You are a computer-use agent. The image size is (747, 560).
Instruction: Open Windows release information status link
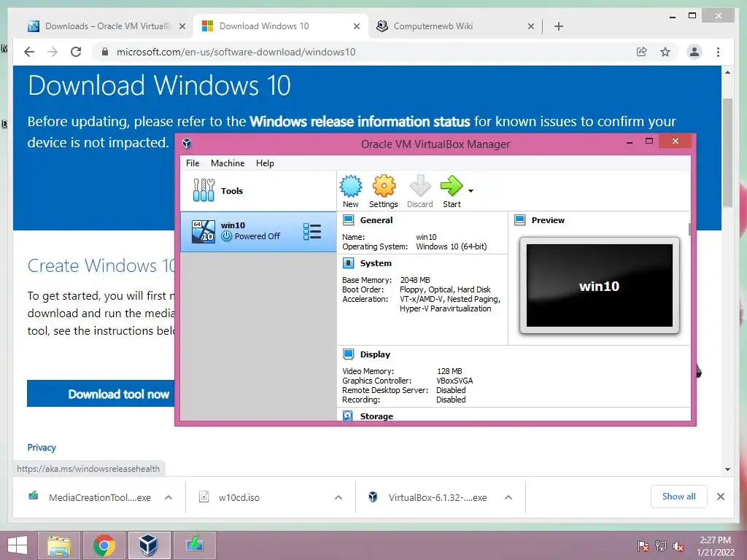[360, 122]
